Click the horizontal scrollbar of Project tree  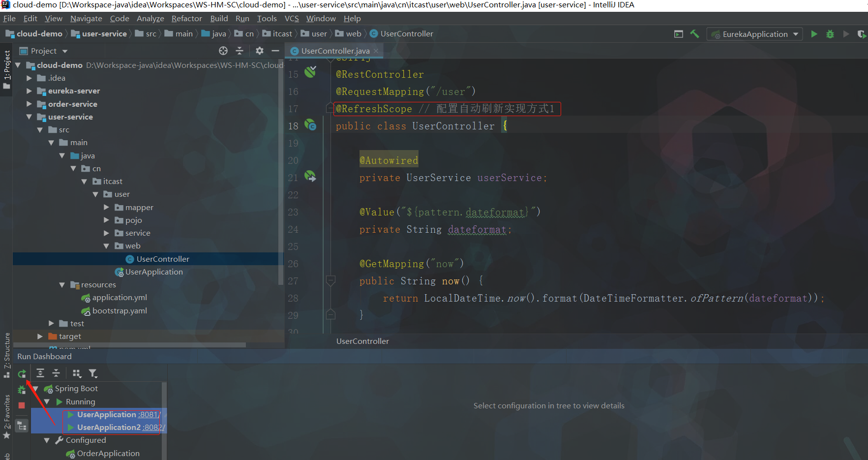coord(129,345)
